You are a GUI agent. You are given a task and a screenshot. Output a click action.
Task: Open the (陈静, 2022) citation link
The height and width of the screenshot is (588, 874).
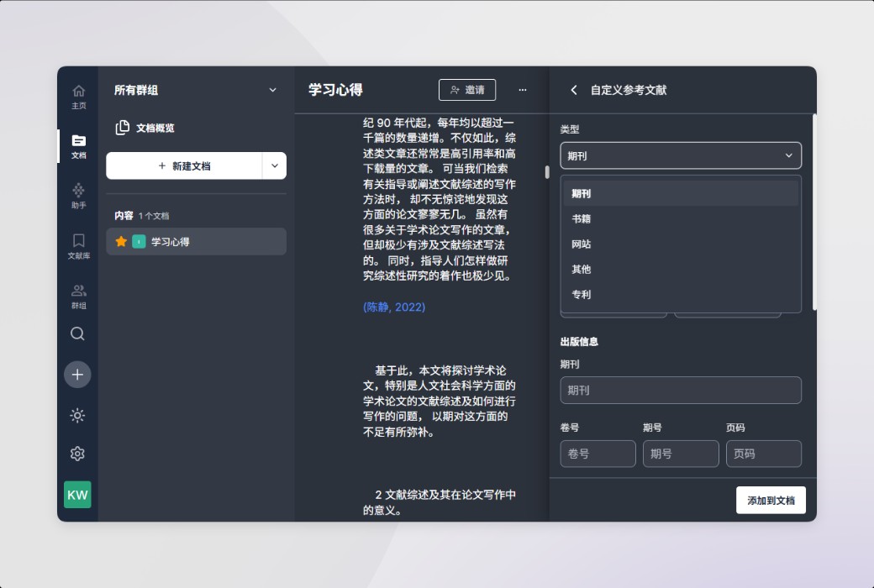point(394,307)
